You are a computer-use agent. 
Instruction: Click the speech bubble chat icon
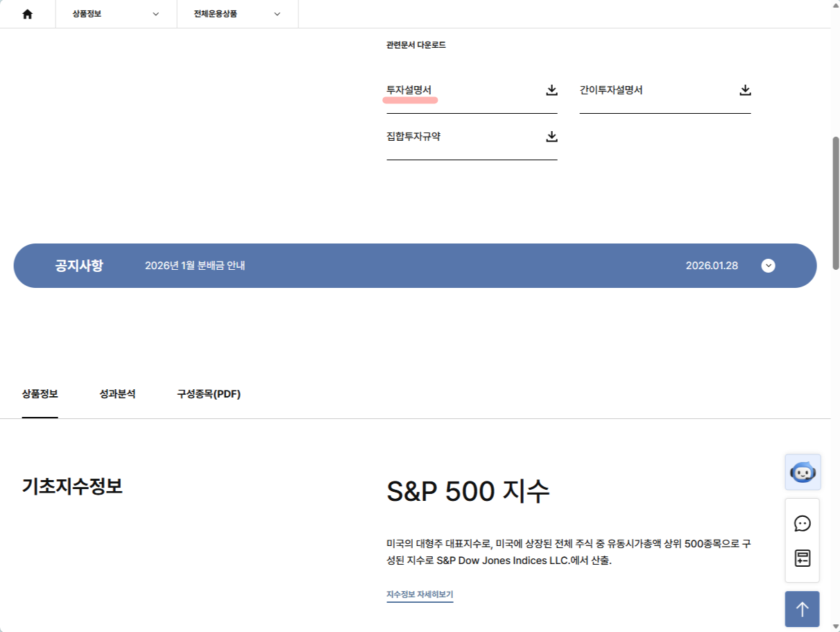click(x=803, y=524)
